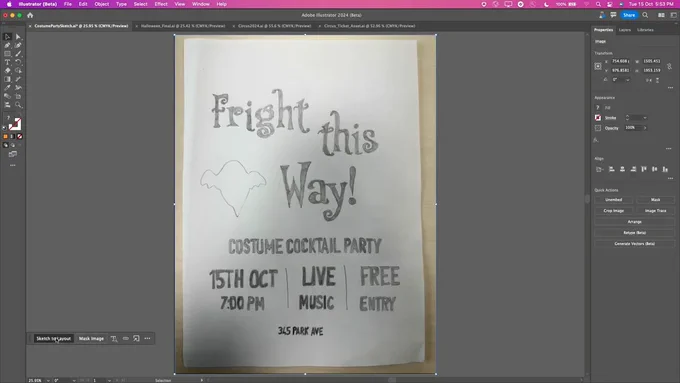Switch to Halloween_Final.ai document tab

(x=183, y=26)
